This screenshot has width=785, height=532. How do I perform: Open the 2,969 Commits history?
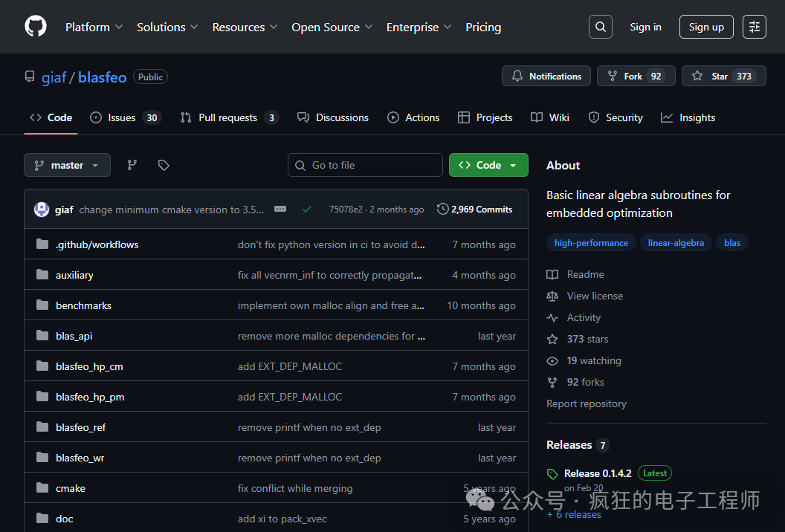pos(474,210)
